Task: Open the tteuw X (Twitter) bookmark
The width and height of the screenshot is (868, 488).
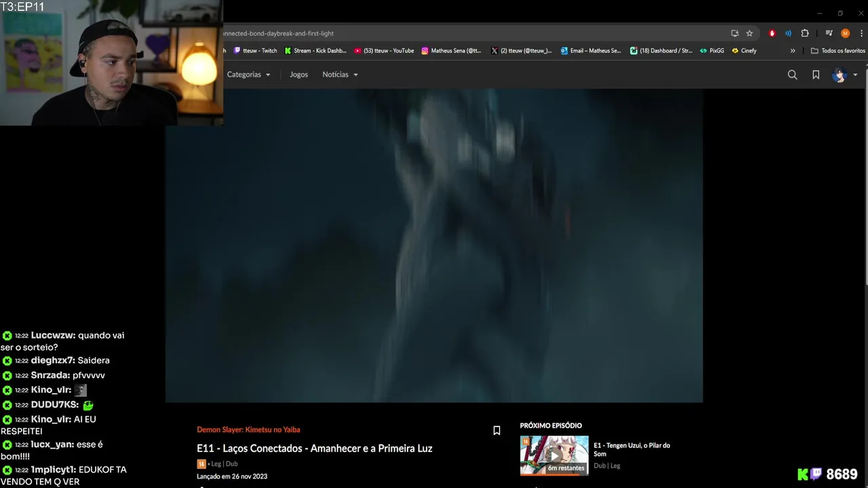Action: point(521,51)
